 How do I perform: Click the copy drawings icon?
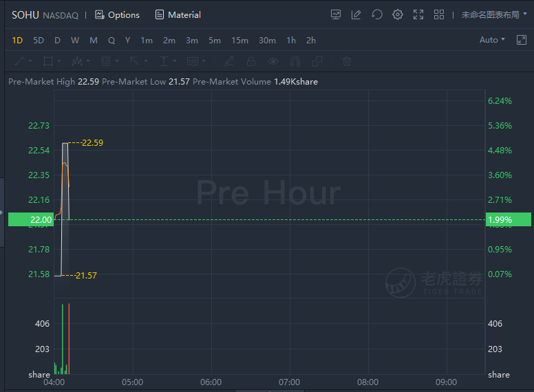click(x=317, y=61)
